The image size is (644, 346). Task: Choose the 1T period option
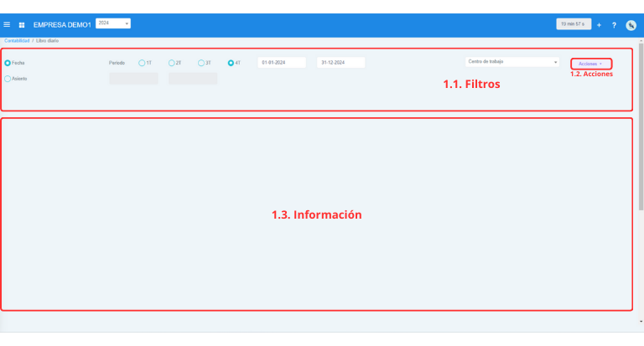coord(142,63)
